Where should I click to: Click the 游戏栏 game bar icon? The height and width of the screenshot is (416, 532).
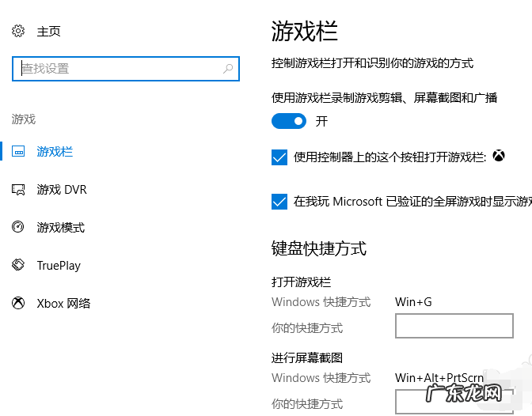tap(18, 151)
